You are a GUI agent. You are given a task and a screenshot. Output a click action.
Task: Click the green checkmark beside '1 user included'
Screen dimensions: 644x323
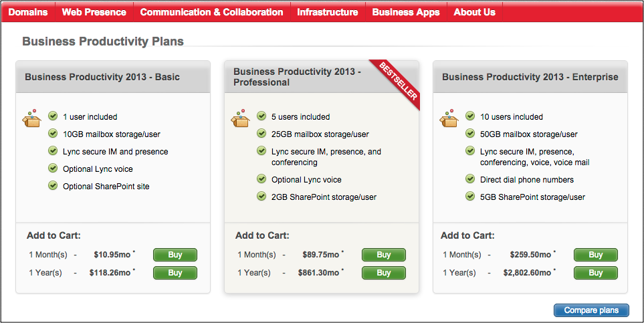tap(53, 116)
